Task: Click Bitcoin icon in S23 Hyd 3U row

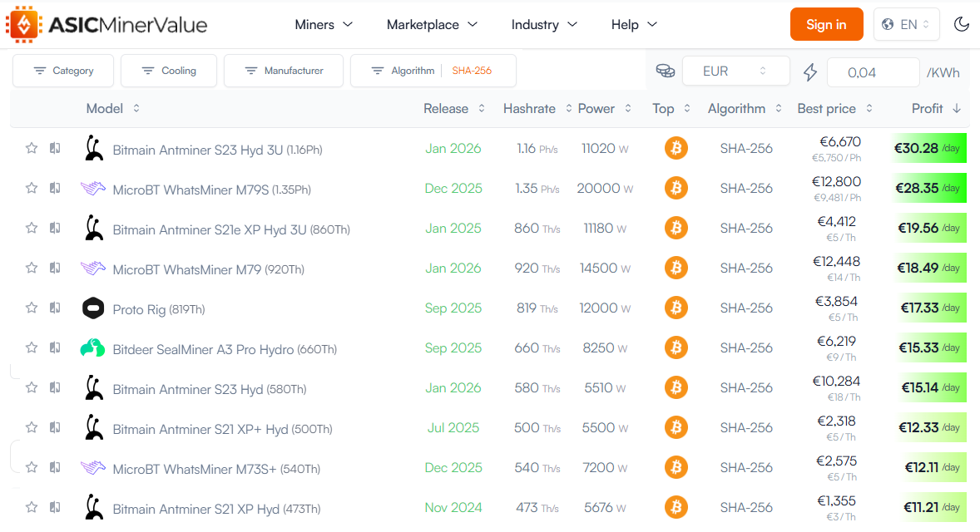Action: tap(676, 148)
